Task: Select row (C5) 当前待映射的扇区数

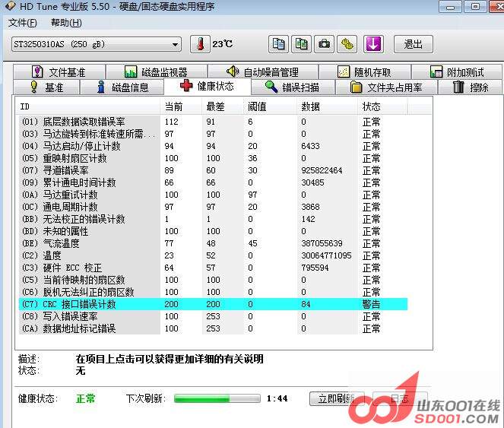Action: [213, 280]
